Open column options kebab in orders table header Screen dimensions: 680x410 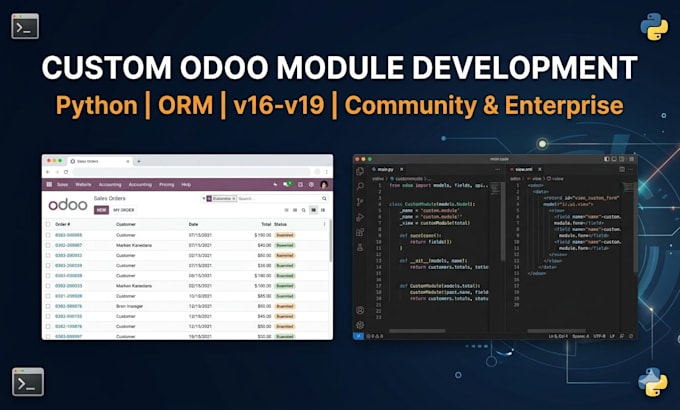[324, 224]
